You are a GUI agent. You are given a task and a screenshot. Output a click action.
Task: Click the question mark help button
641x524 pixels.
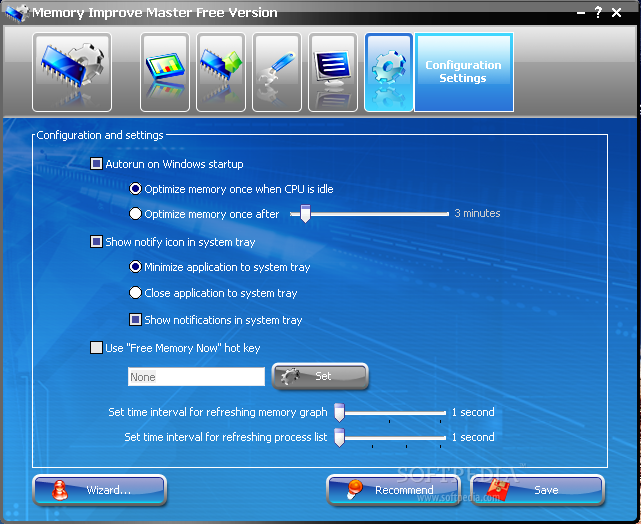click(x=598, y=12)
